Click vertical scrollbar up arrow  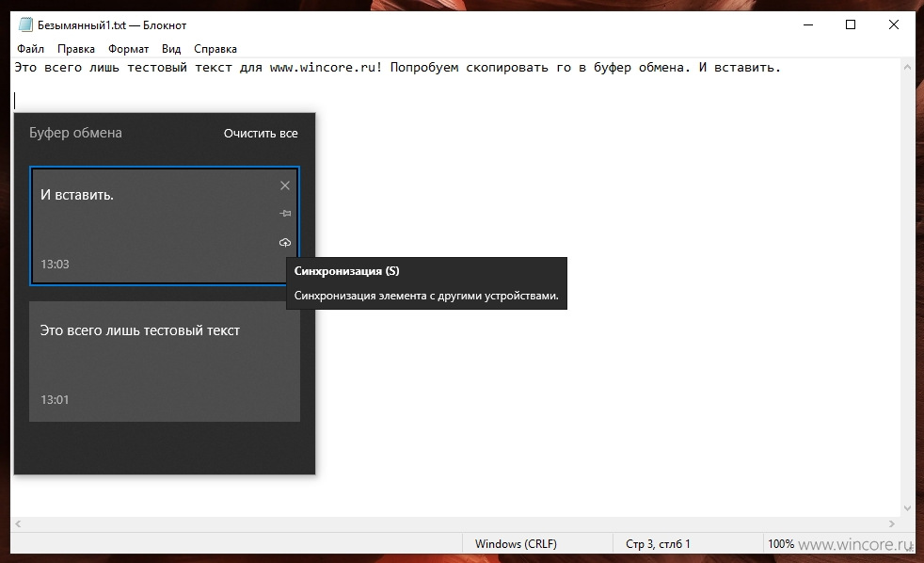907,68
